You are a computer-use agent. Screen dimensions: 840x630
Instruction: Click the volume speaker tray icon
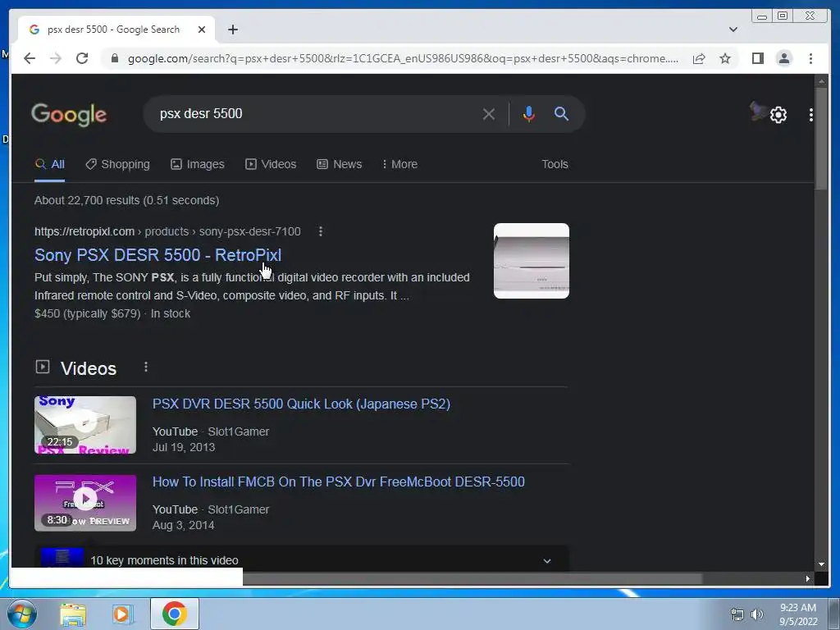pos(756,614)
